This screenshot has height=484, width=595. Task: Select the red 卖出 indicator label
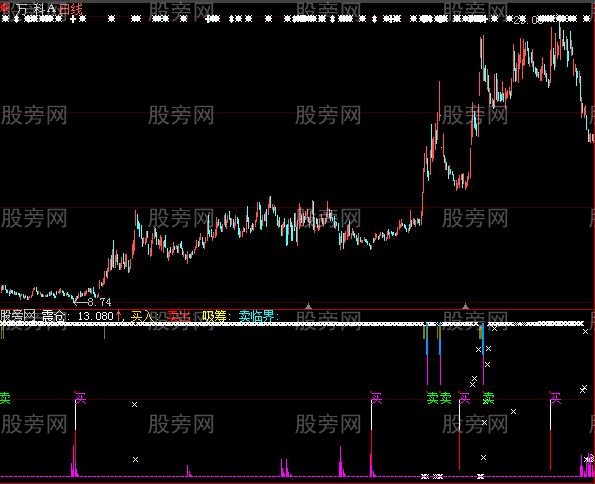tap(179, 316)
